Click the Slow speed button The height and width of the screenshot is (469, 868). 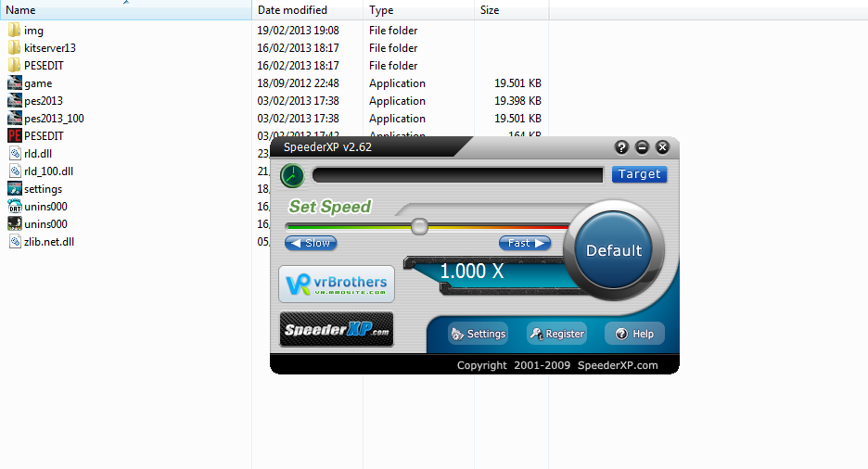click(311, 243)
